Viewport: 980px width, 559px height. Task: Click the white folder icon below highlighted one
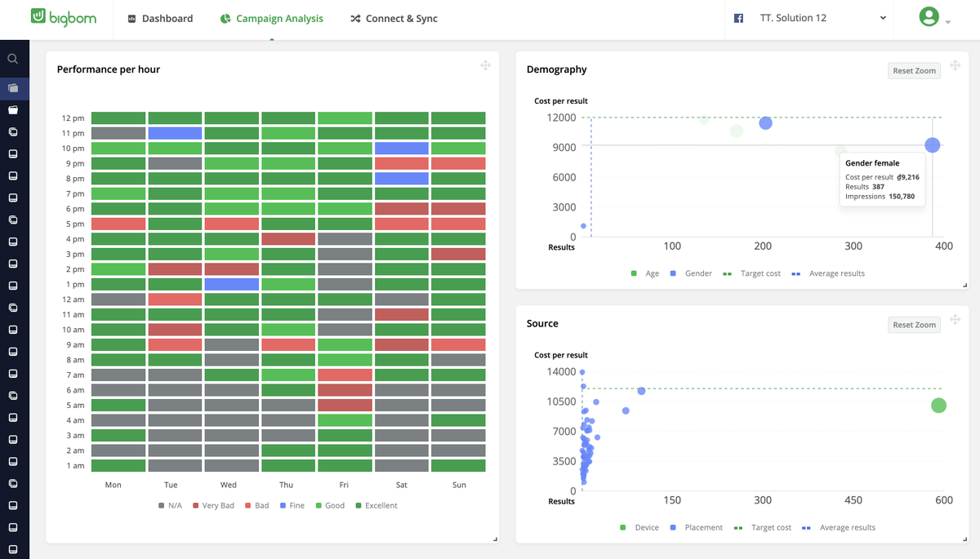click(x=13, y=109)
